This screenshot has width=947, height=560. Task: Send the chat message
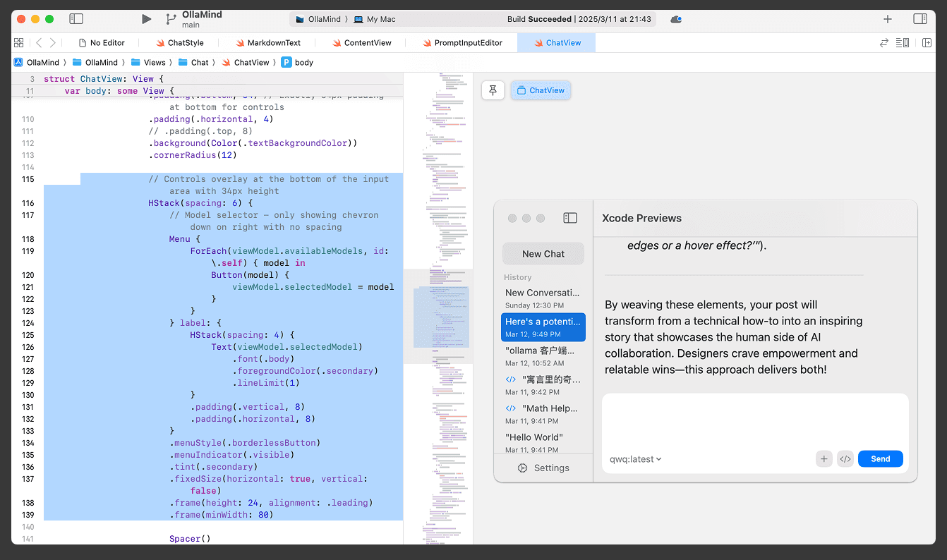[881, 459]
